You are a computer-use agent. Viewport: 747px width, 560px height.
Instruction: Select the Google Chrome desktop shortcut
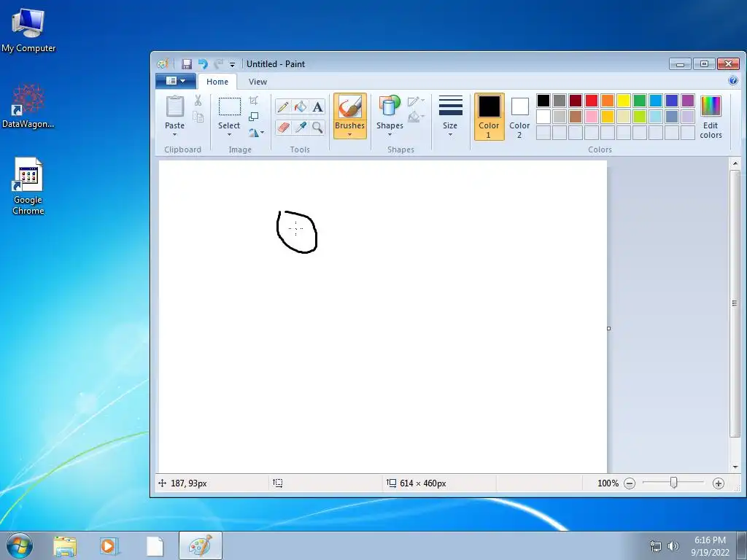pyautogui.click(x=28, y=186)
